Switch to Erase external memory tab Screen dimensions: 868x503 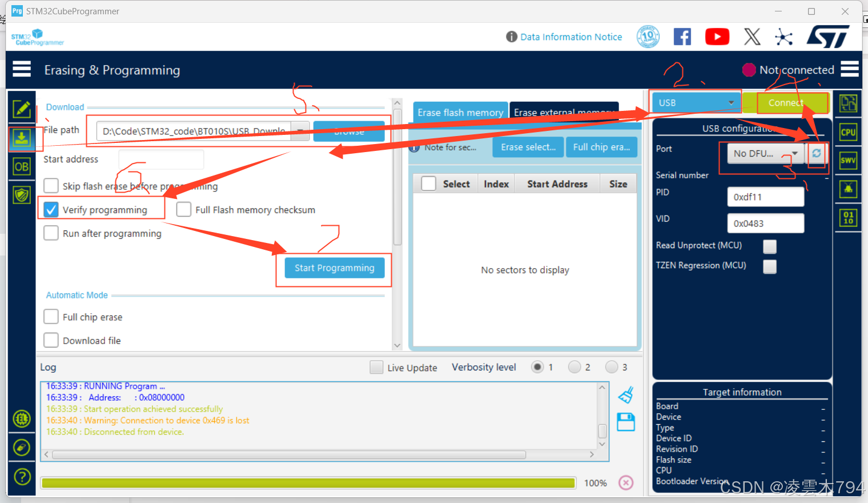coord(564,112)
